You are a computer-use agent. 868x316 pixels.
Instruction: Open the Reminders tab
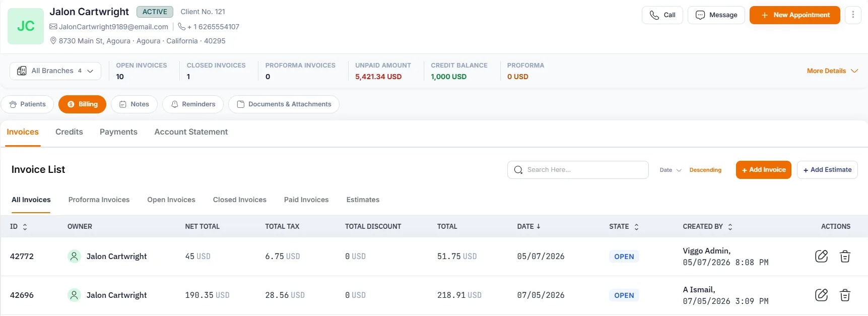tap(193, 104)
